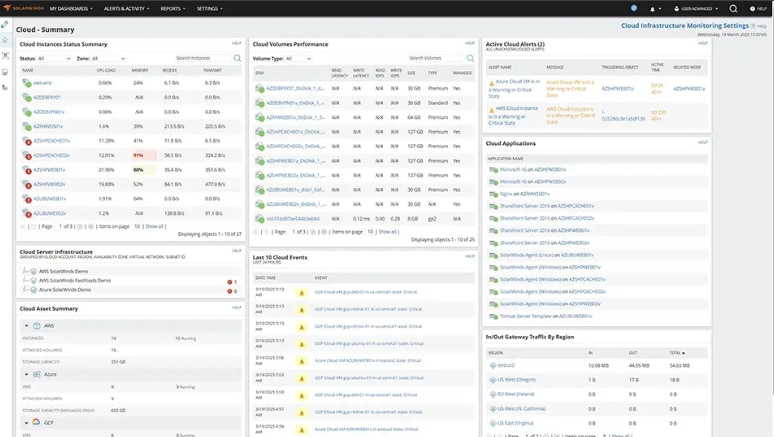Go to next page of Cloud Volumes
774x437 pixels.
[x=313, y=232]
